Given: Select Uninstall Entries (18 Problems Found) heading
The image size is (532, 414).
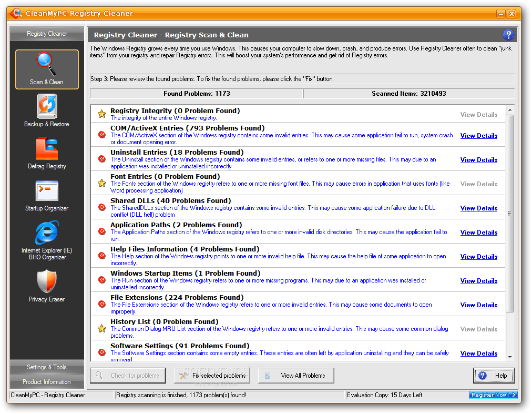Looking at the screenshot, I should click(x=177, y=152).
